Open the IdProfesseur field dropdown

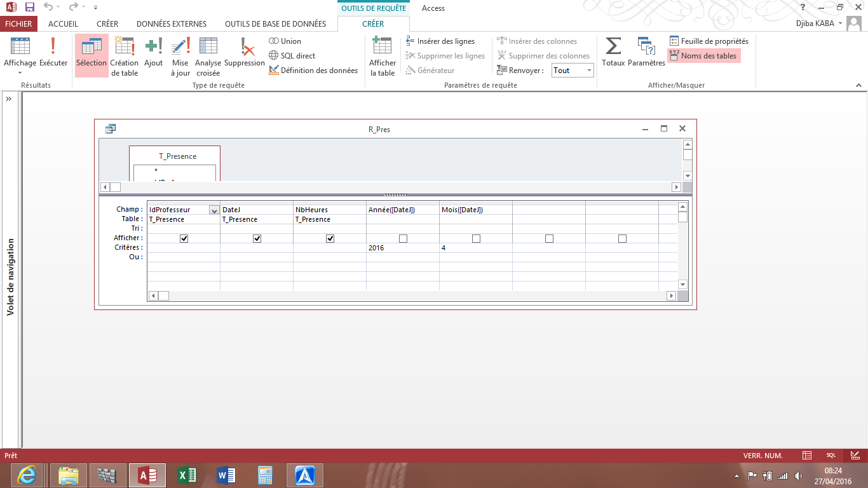[x=214, y=210]
